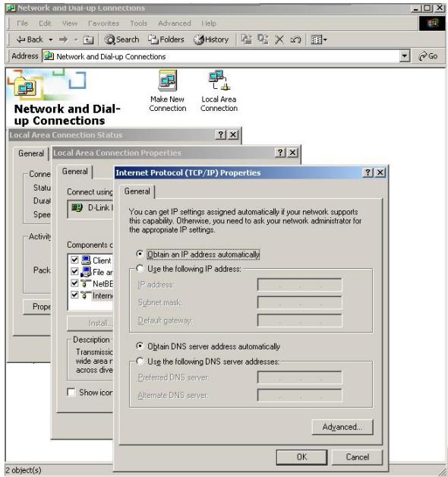Open the File menu
Screen dimensions: 448x477
(22, 24)
